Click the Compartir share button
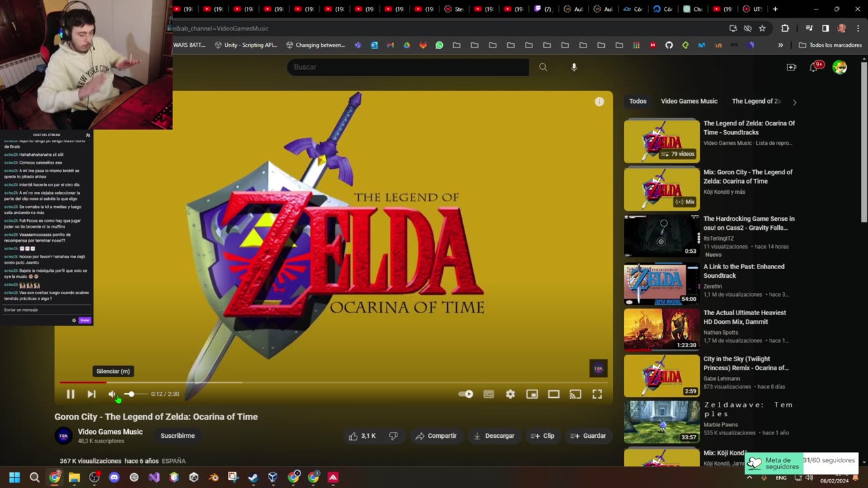Viewport: 868px width, 488px height. [436, 436]
